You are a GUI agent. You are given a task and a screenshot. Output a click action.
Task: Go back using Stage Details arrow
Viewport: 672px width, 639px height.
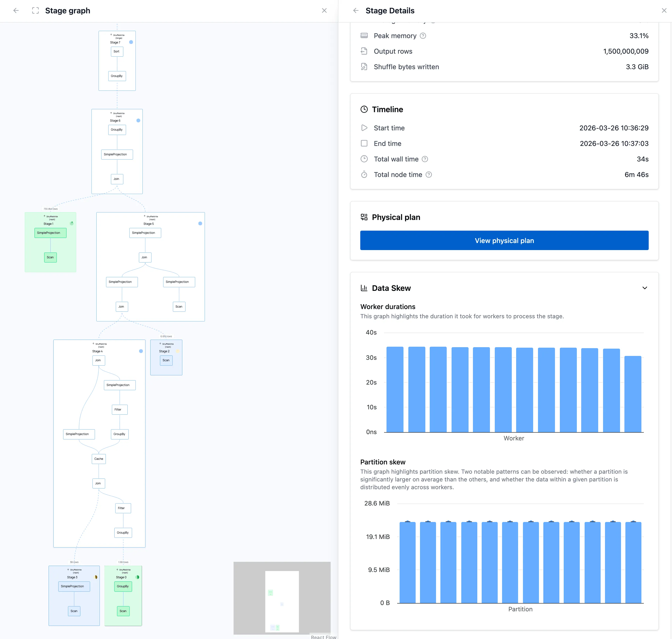(356, 10)
